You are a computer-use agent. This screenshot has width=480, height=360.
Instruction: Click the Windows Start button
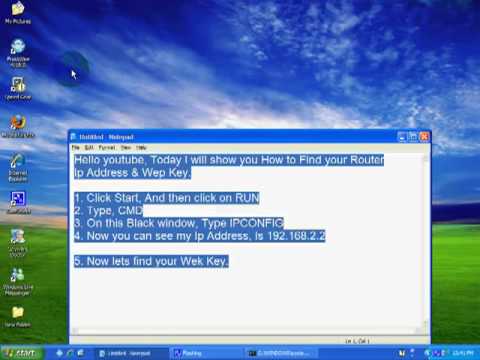pyautogui.click(x=22, y=353)
